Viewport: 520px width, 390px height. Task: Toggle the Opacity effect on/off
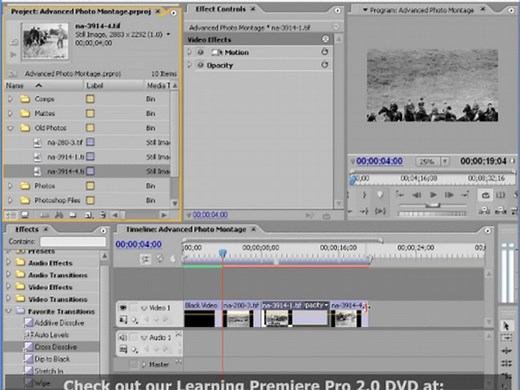click(200, 65)
